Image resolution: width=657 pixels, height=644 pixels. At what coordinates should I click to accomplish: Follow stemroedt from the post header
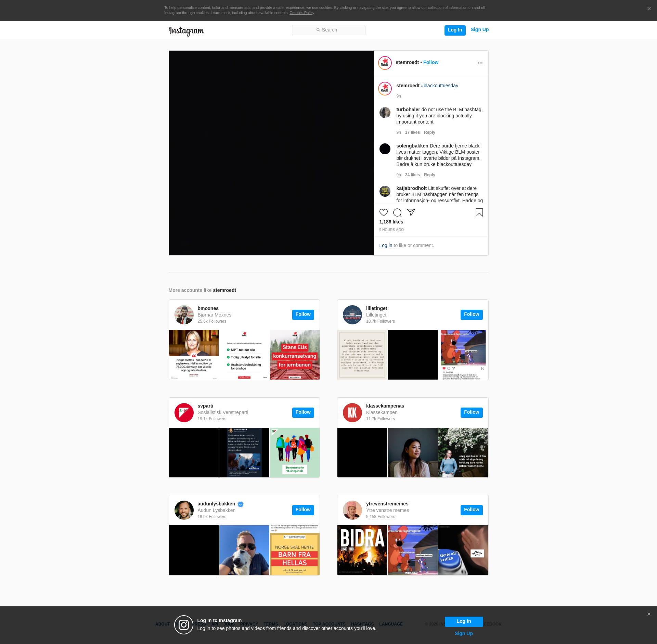click(431, 63)
